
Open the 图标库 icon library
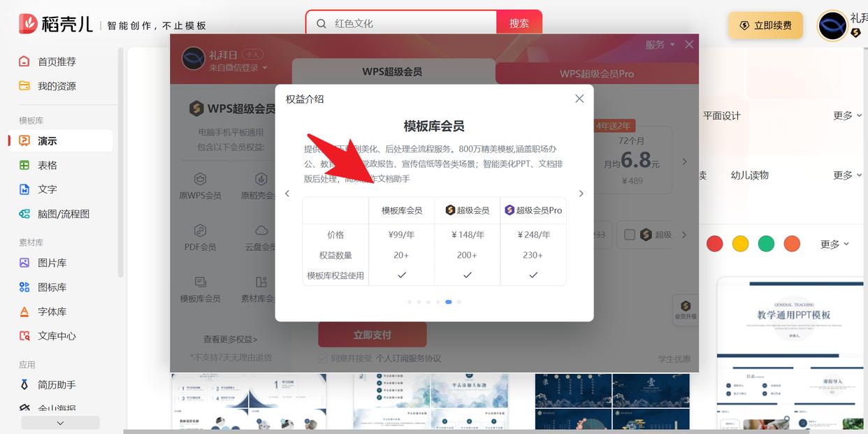point(24,287)
